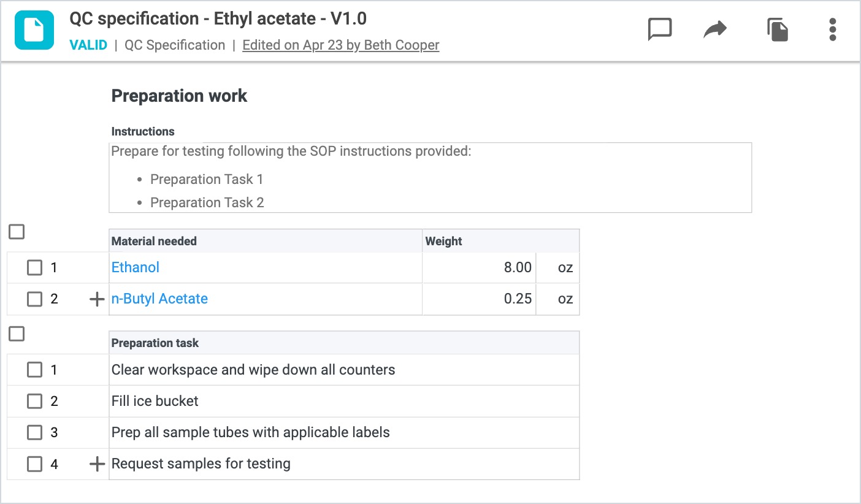Click plus icon beside Request samples row
This screenshot has width=861, height=504.
tap(97, 464)
